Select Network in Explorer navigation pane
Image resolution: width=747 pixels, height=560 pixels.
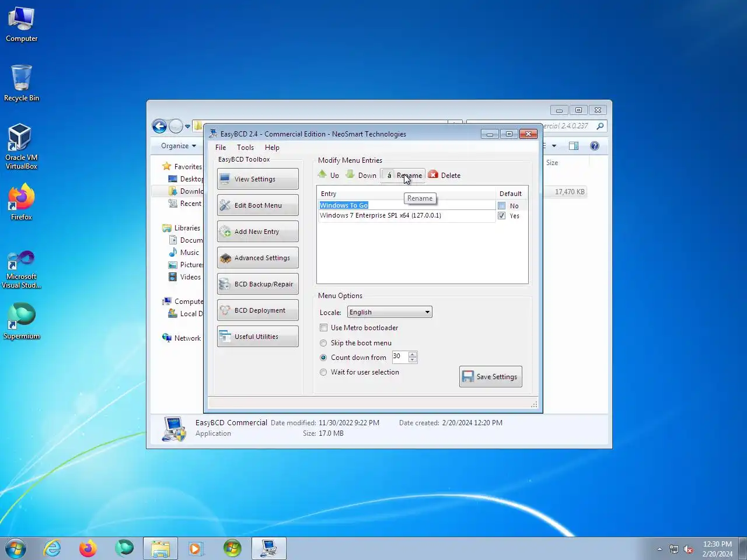(x=182, y=338)
